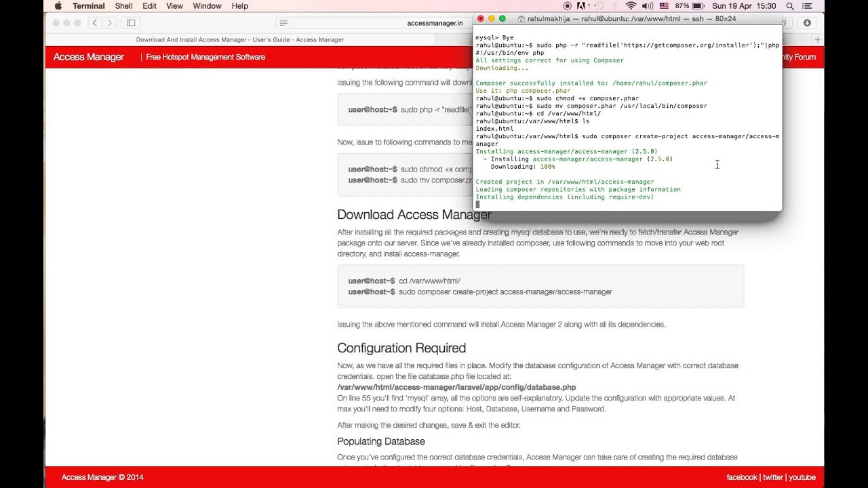868x488 pixels.
Task: Select the Download And Install Access Manager tab
Action: pos(239,40)
